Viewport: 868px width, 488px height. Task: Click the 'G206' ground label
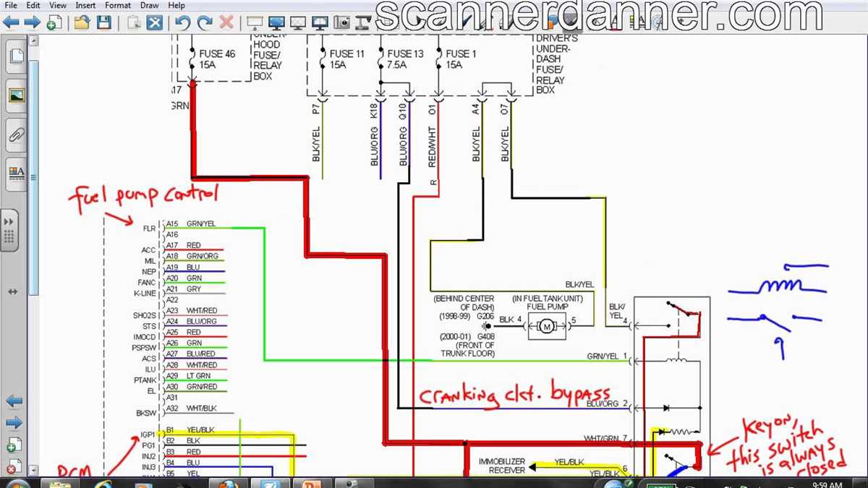485,317
